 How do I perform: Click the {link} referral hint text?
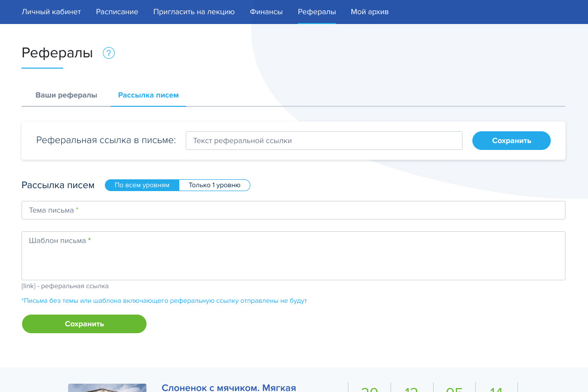65,286
